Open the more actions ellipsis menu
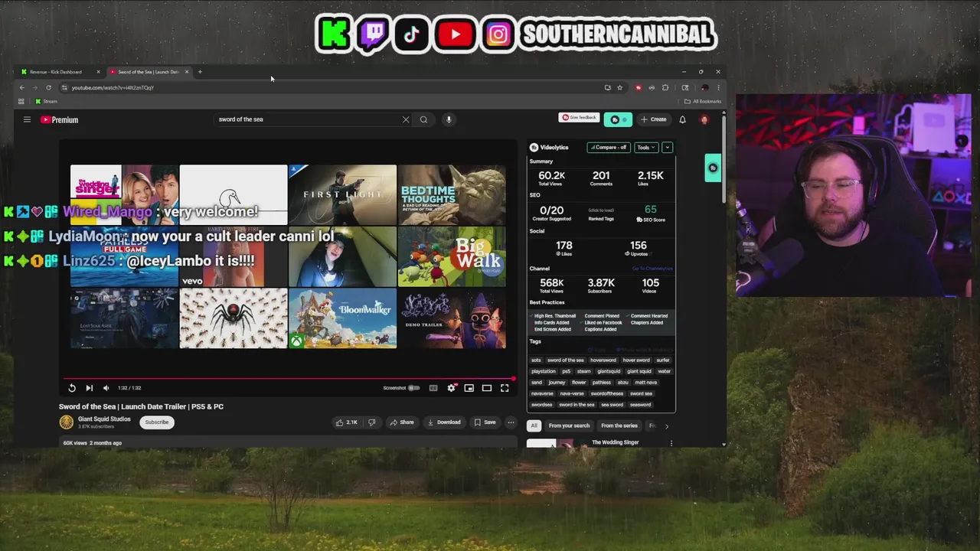The width and height of the screenshot is (980, 551). (x=511, y=422)
